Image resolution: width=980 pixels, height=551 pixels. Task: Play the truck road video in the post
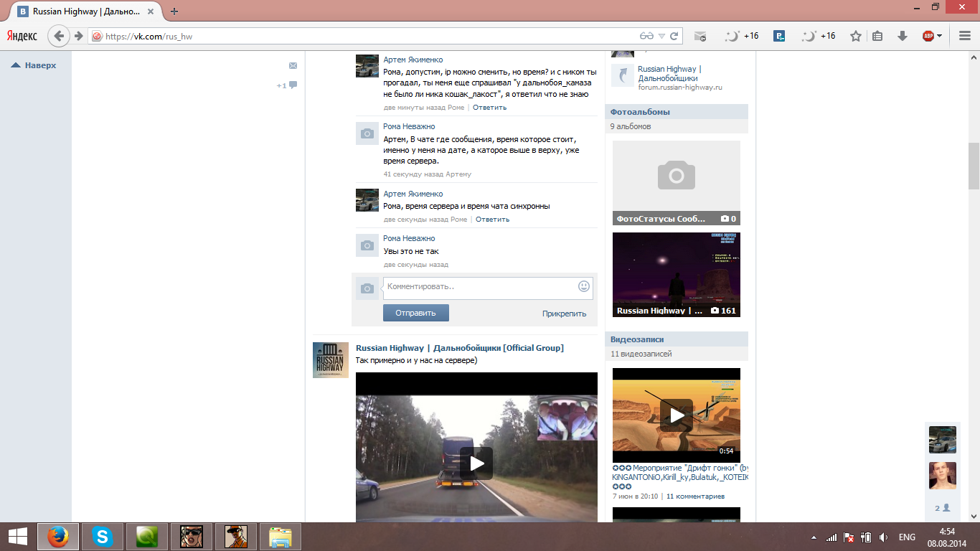476,463
